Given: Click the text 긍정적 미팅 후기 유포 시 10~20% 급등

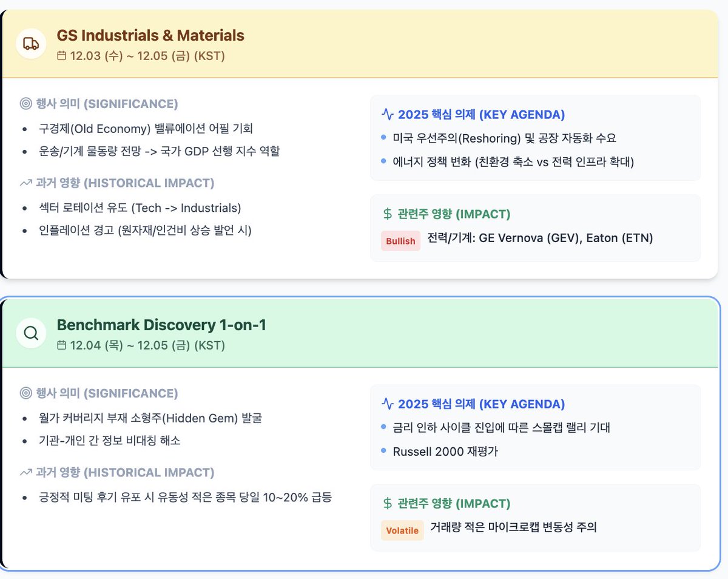Looking at the screenshot, I should tap(185, 498).
